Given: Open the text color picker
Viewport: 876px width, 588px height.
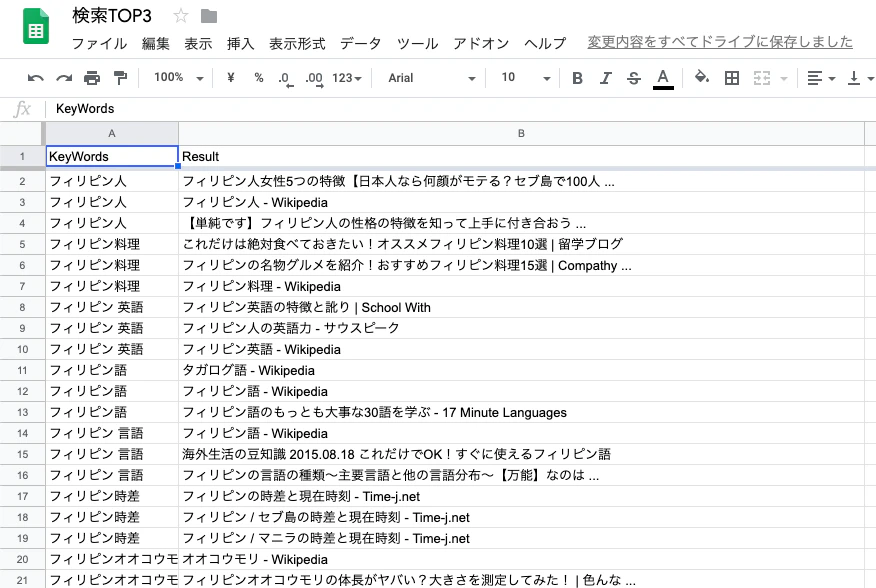Looking at the screenshot, I should pyautogui.click(x=663, y=78).
